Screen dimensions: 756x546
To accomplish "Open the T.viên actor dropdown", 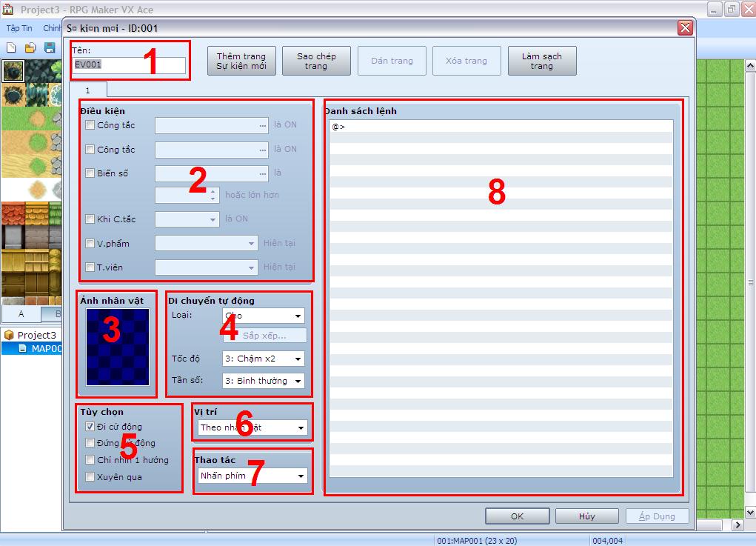I will point(207,267).
